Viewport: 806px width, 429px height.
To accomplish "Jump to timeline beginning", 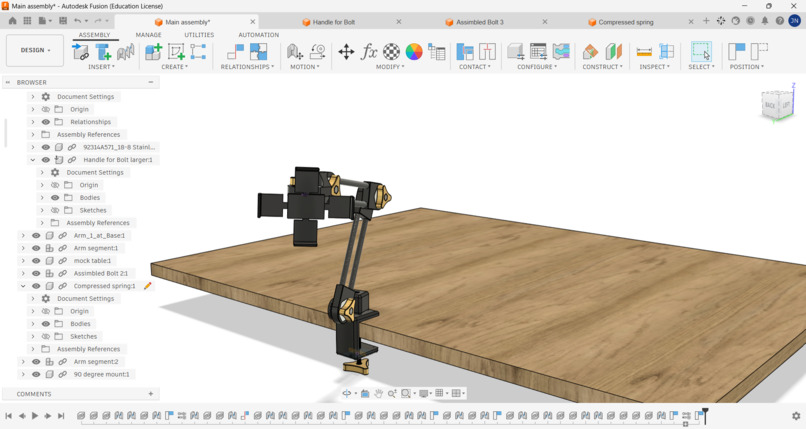I will (9, 416).
